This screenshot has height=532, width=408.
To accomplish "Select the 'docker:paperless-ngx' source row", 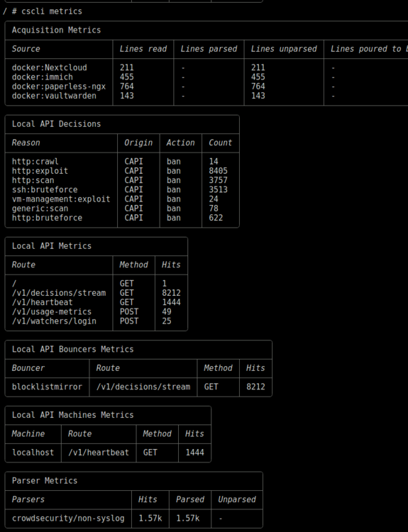I will click(59, 87).
